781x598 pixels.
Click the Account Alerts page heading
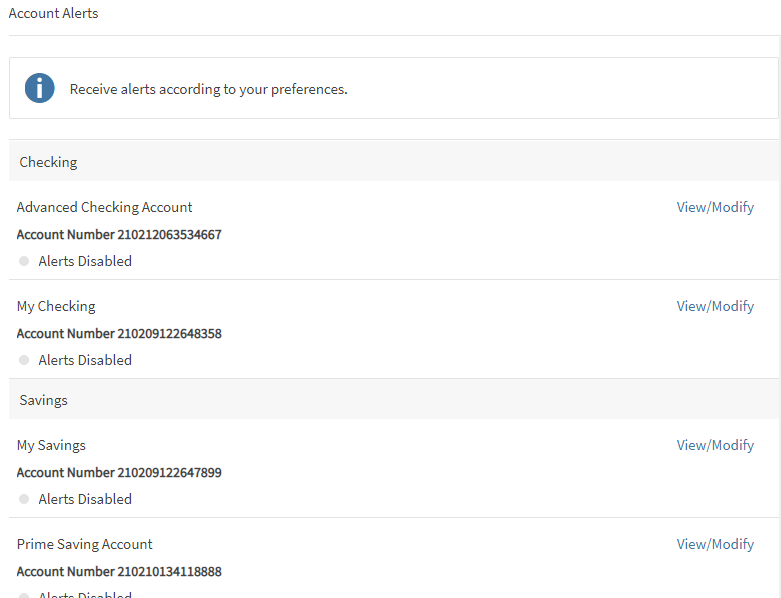click(54, 14)
